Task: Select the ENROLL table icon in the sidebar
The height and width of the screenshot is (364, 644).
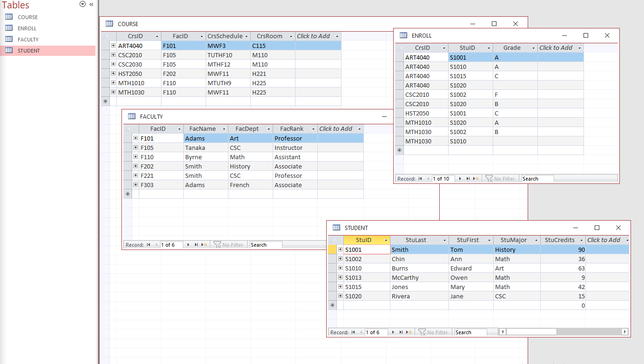Action: point(9,28)
